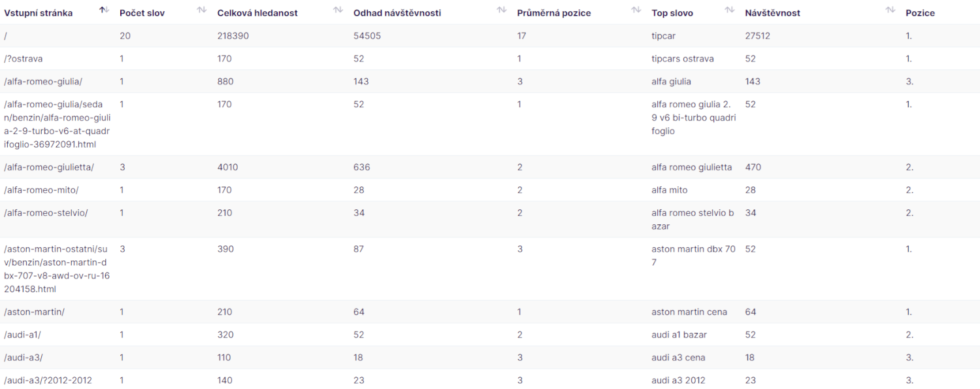Click Odhad návštěvnosti sort arrows

click(x=502, y=10)
